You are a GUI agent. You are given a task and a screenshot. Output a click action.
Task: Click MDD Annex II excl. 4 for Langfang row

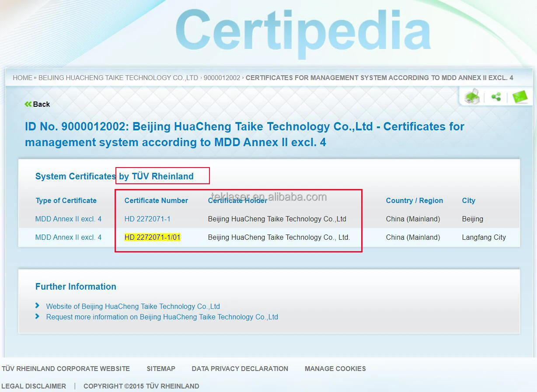coord(68,237)
